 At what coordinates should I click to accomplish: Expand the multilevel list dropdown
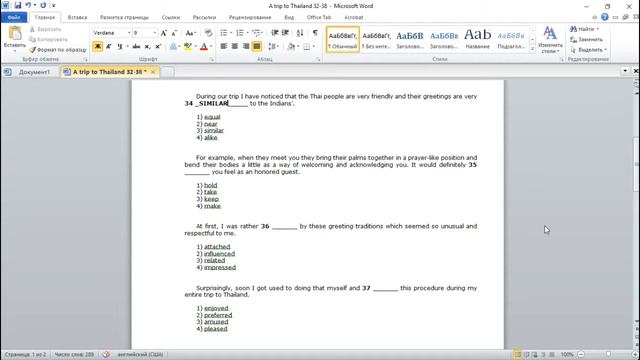click(x=262, y=33)
